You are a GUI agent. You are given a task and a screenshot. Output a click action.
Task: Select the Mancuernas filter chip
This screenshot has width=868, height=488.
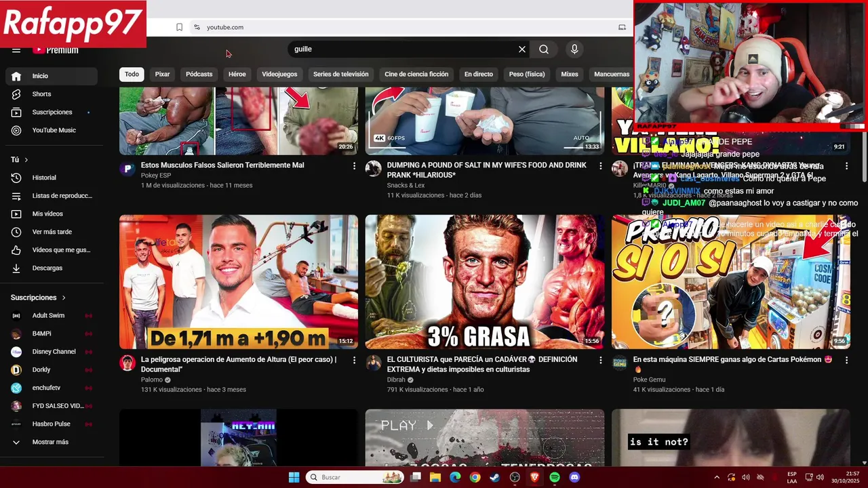coord(612,75)
